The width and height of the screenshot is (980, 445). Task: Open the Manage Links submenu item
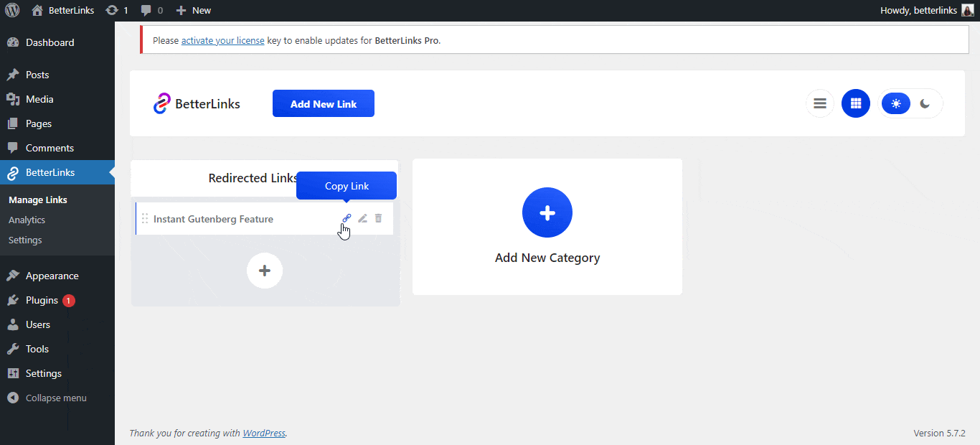click(x=38, y=200)
